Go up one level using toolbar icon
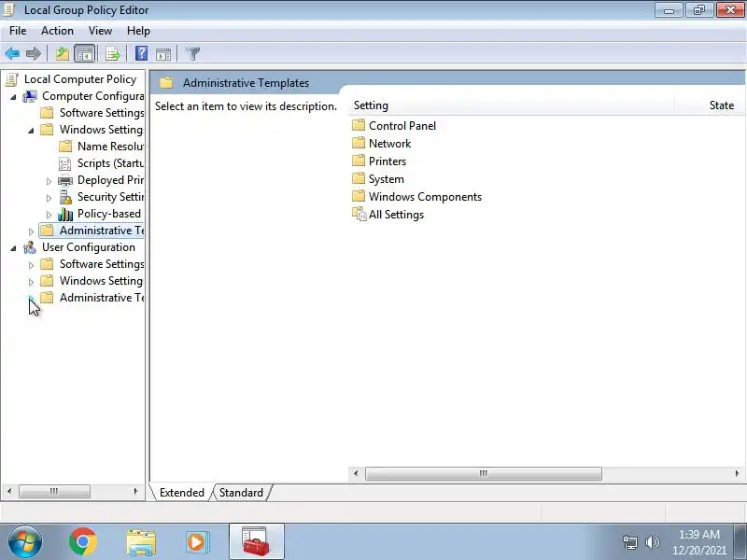The width and height of the screenshot is (747, 560). [x=63, y=54]
